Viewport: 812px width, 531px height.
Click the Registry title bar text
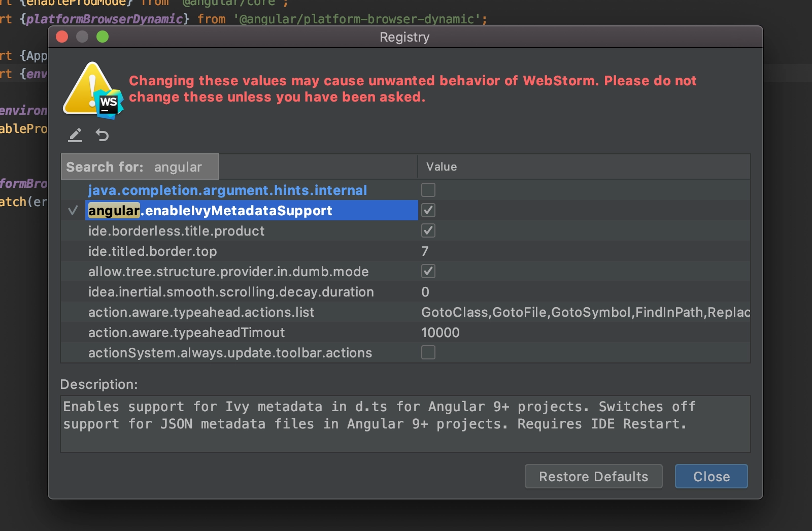(x=404, y=37)
